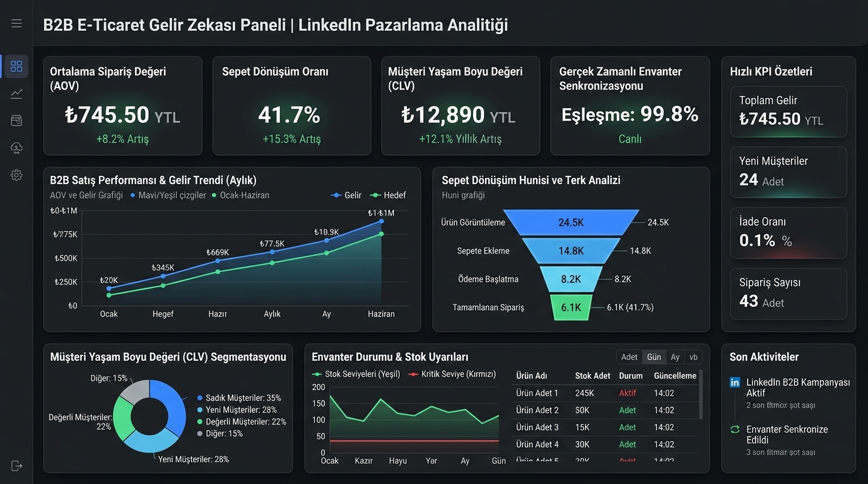This screenshot has width=868, height=484.
Task: Open the hamburger menu in the sidebar
Action: 16,23
